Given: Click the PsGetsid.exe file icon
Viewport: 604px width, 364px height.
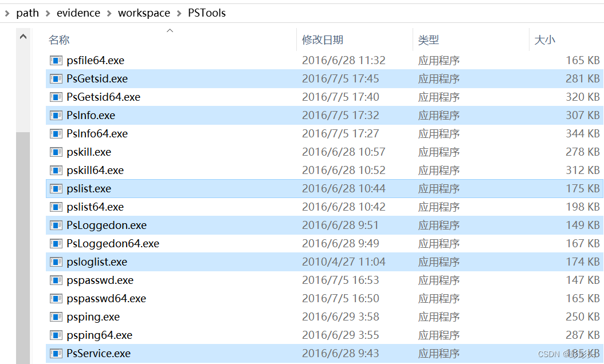Looking at the screenshot, I should tap(56, 79).
